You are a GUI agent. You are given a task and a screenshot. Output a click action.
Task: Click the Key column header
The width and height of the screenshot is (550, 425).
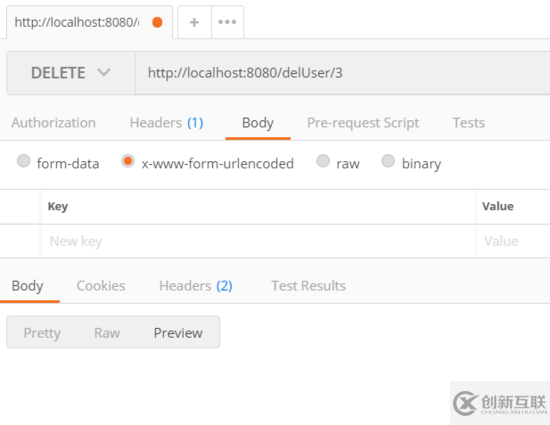(x=259, y=206)
